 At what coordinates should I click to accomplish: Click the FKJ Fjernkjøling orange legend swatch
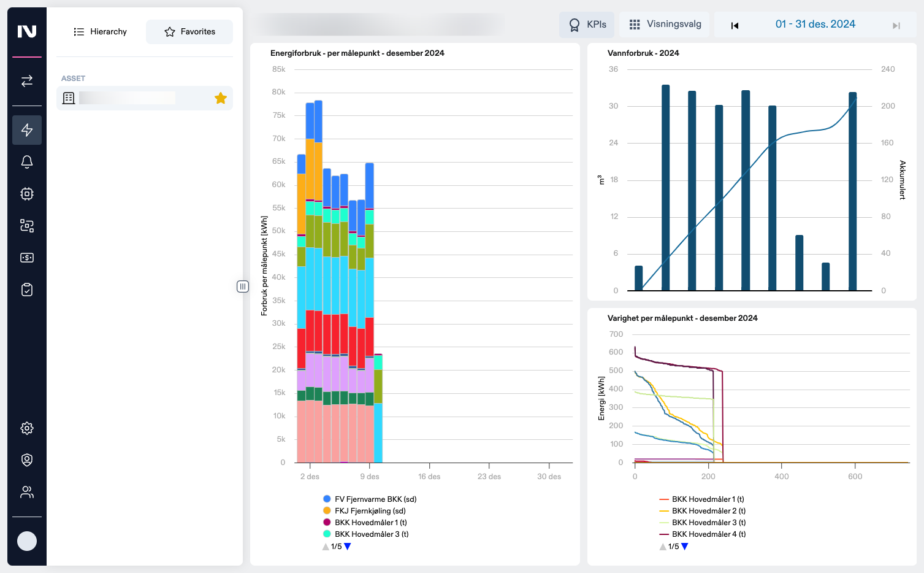coord(327,511)
